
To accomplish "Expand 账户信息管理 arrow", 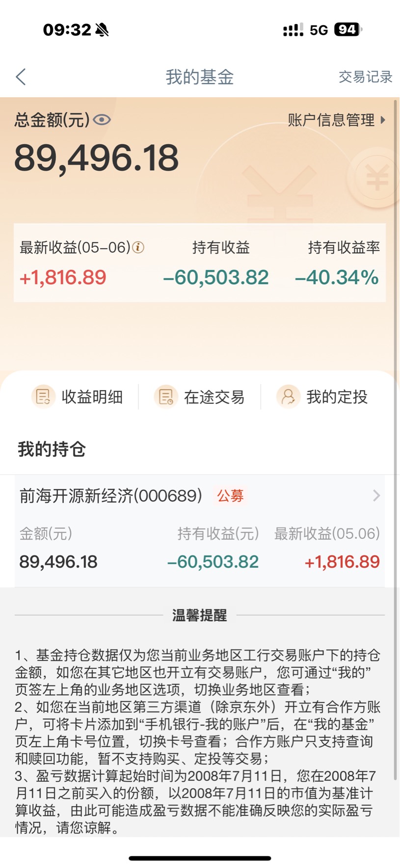I will point(383,120).
